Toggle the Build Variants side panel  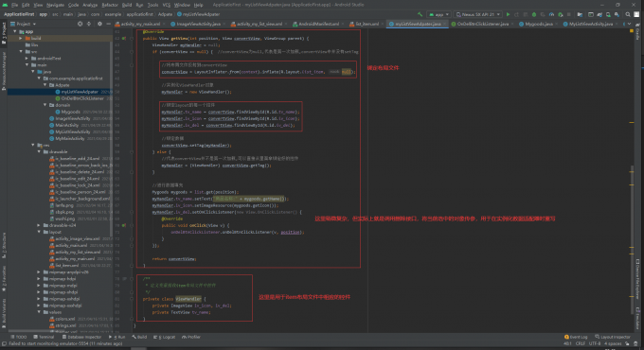pyautogui.click(x=4, y=314)
